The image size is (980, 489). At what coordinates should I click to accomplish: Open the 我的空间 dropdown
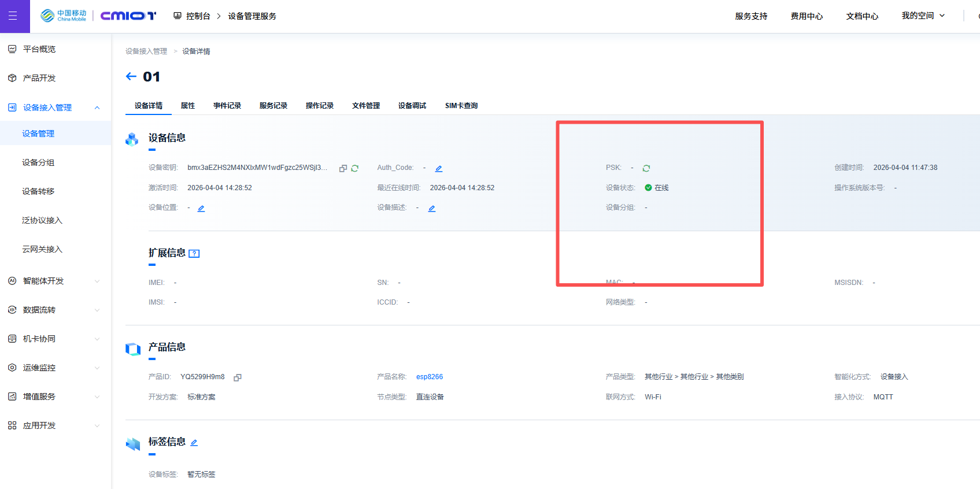click(x=923, y=16)
